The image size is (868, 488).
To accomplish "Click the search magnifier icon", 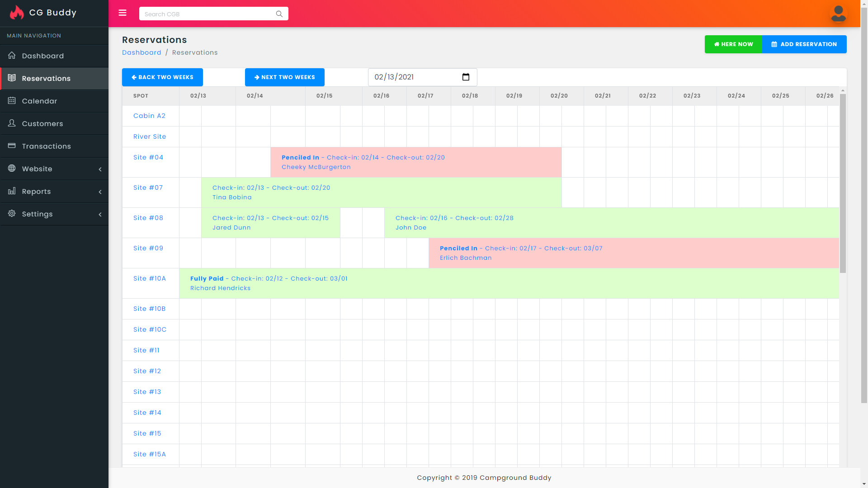I will point(279,14).
